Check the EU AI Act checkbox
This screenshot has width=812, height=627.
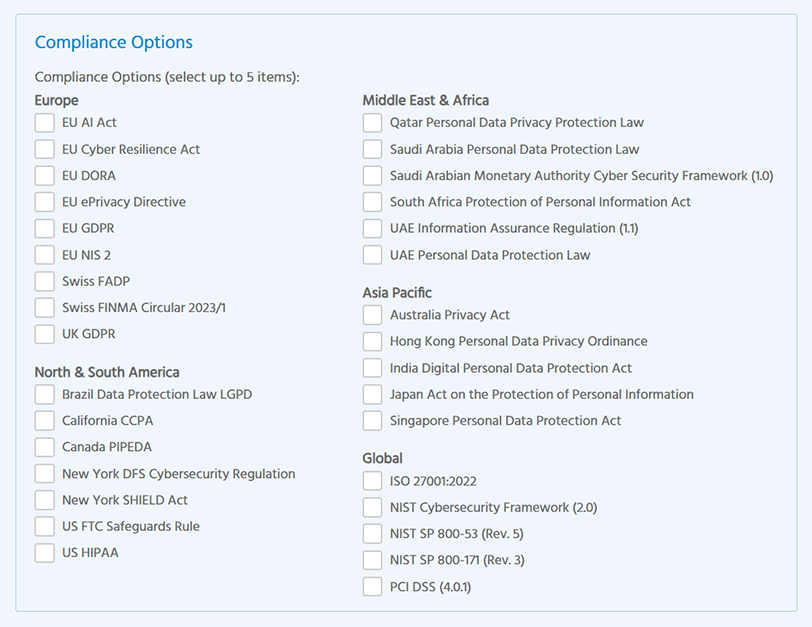[44, 123]
